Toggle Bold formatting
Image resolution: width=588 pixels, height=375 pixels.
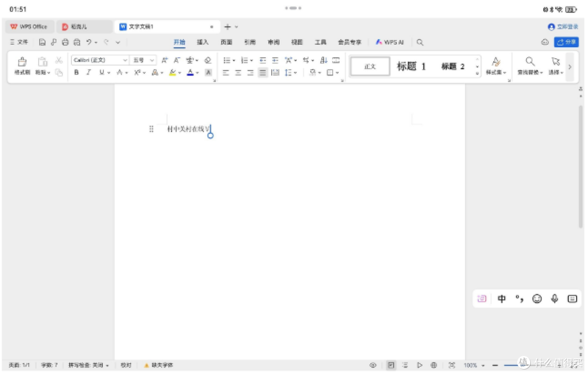click(x=77, y=72)
